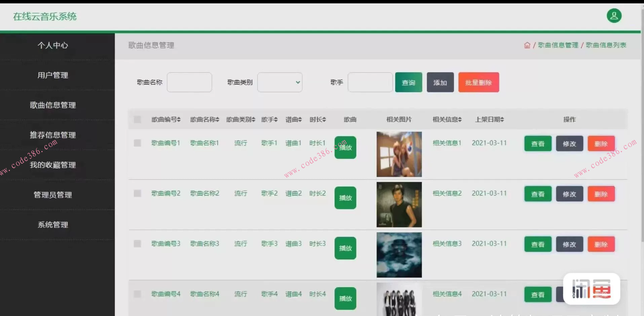Toggle the select-all checkbox in table header

tap(137, 119)
